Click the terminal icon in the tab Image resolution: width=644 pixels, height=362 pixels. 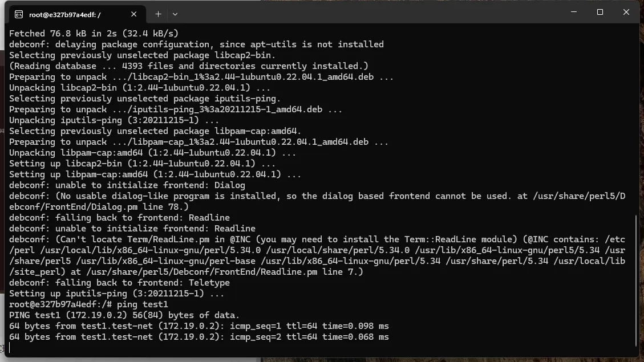[19, 14]
